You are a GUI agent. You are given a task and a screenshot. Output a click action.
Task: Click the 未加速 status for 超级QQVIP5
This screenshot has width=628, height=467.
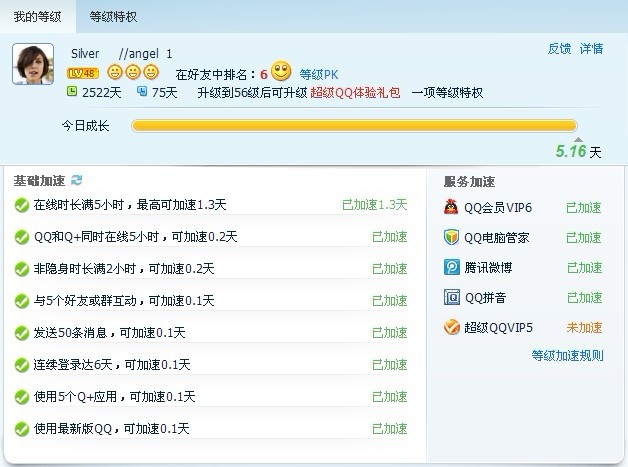pos(584,328)
